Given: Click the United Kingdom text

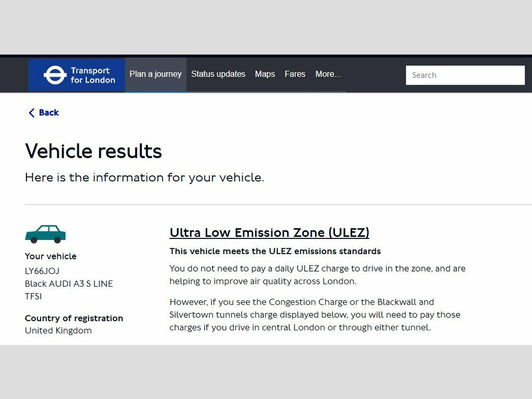Looking at the screenshot, I should (x=58, y=330).
